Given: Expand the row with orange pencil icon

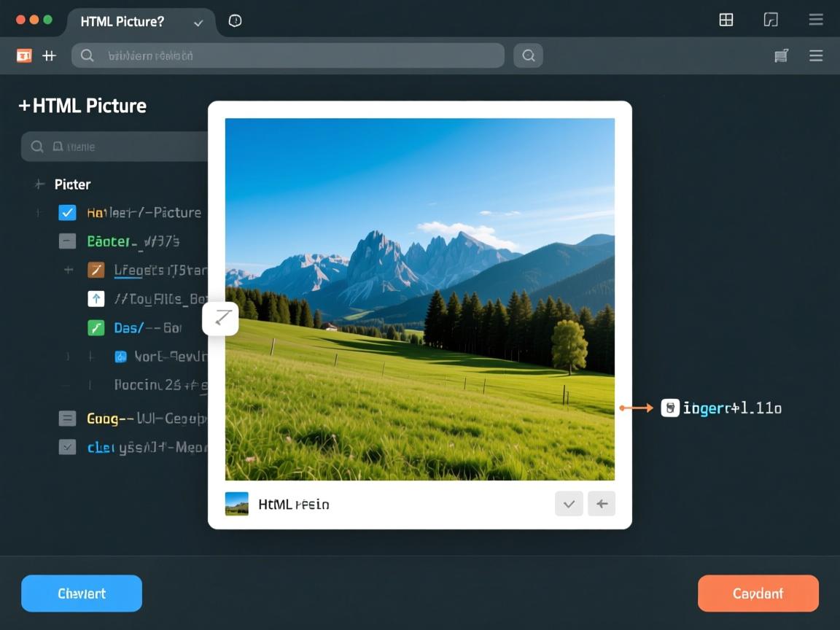Looking at the screenshot, I should click(69, 270).
